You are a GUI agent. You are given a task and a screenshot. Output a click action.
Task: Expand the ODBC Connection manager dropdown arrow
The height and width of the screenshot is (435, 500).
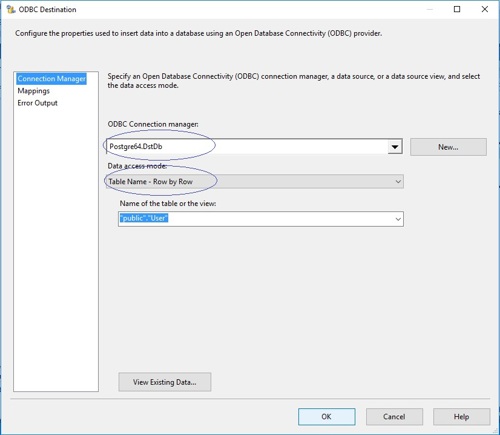(395, 147)
